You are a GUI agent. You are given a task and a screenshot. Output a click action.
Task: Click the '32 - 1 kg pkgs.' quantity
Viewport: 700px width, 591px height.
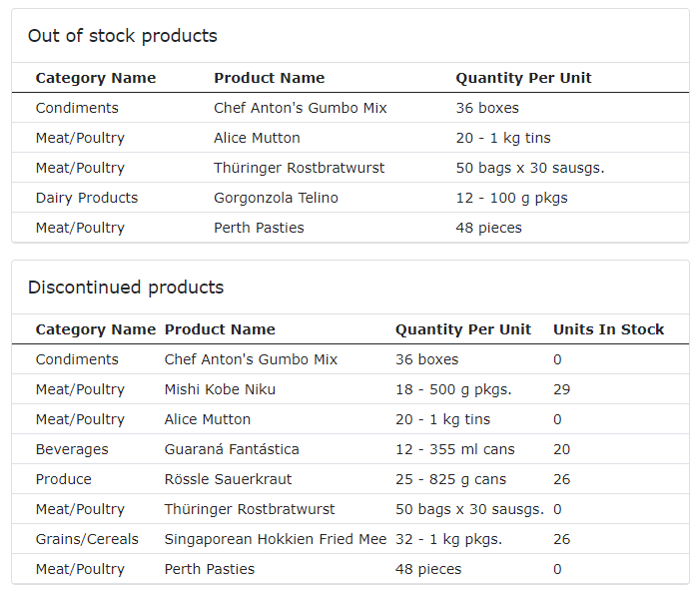coord(448,539)
